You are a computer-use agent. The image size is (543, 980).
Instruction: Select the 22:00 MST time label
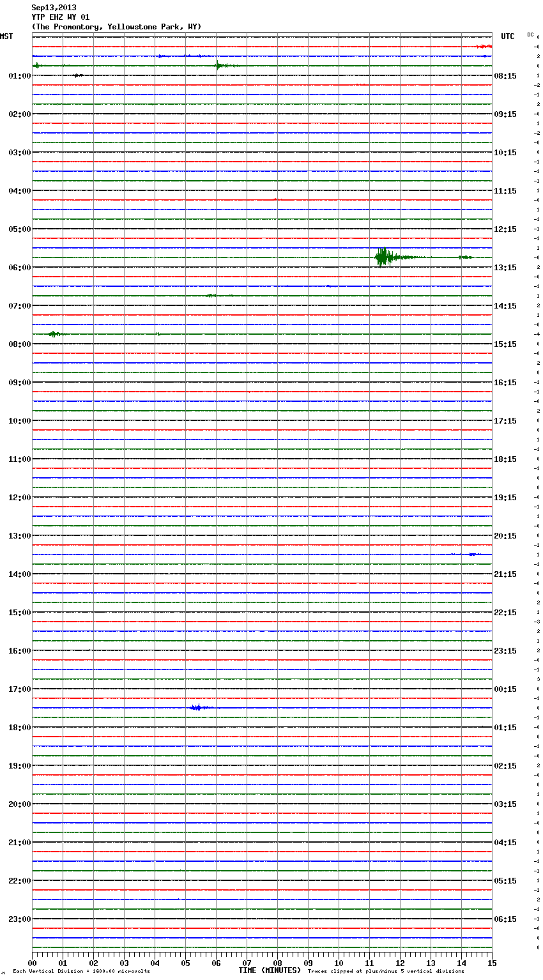(20, 881)
